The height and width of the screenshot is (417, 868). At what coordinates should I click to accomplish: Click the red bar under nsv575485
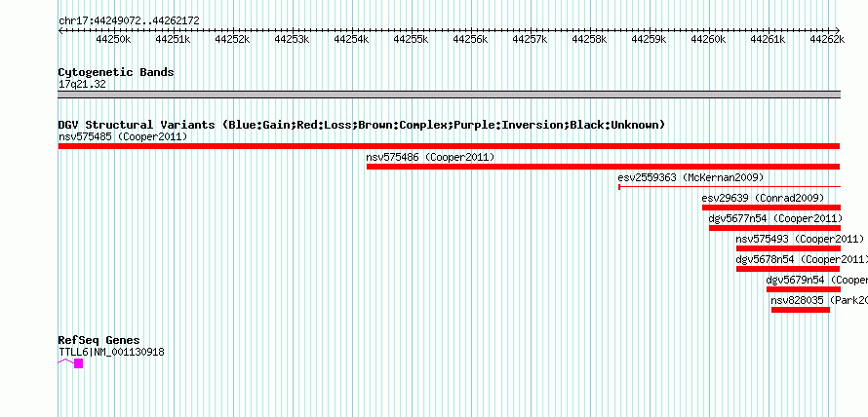(x=449, y=146)
